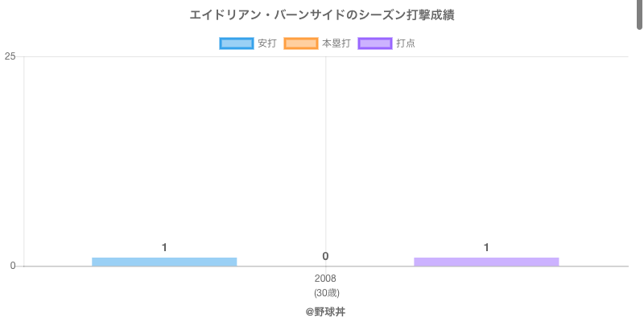644x322 pixels.
Task: Toggle the 打点 legend label text
Action: [x=406, y=43]
